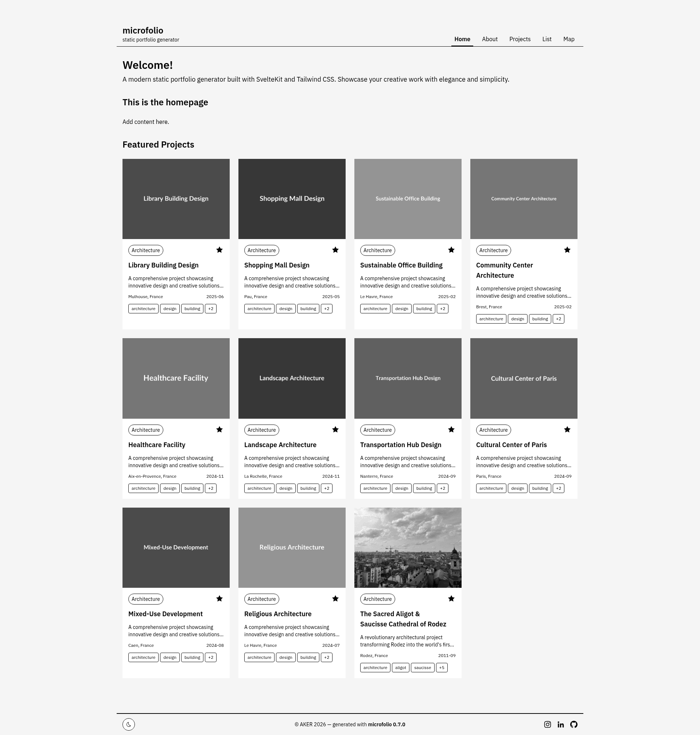
Task: Go to the Home tab
Action: (x=462, y=39)
